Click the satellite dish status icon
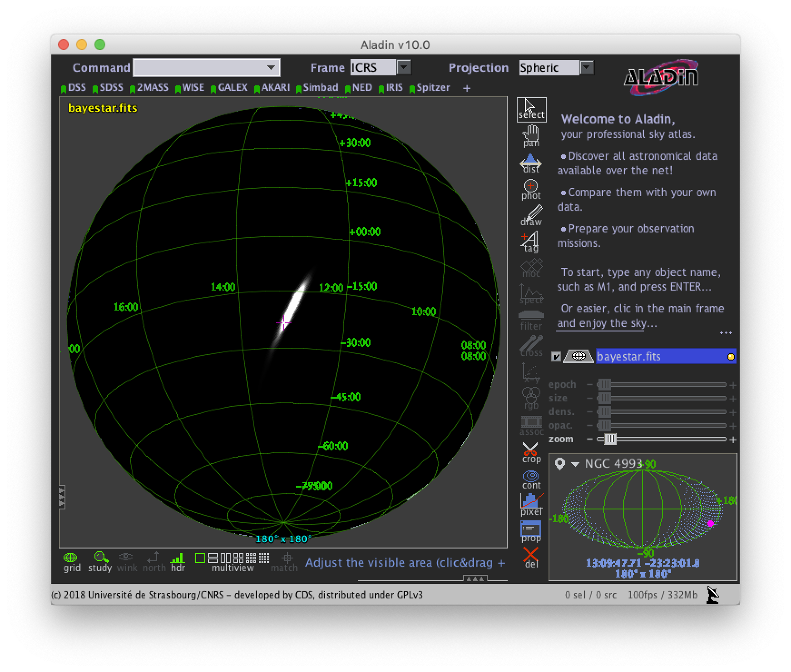The width and height of the screenshot is (791, 672). [713, 595]
